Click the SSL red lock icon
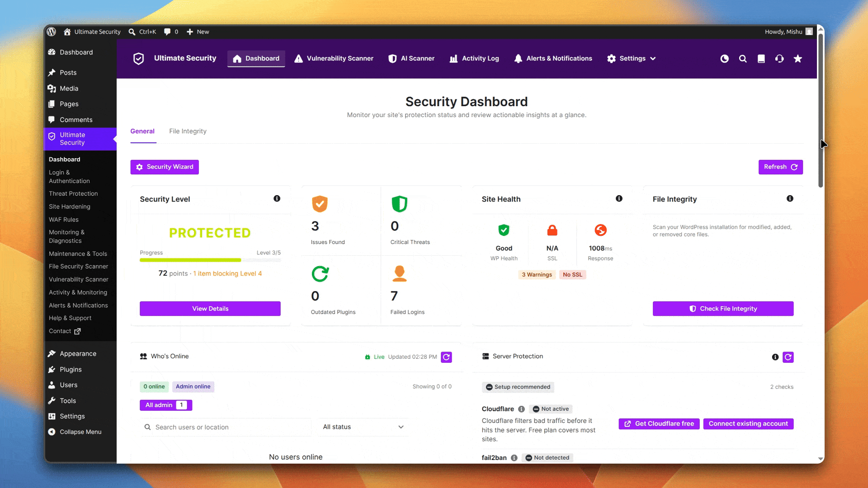The width and height of the screenshot is (868, 488). [552, 230]
